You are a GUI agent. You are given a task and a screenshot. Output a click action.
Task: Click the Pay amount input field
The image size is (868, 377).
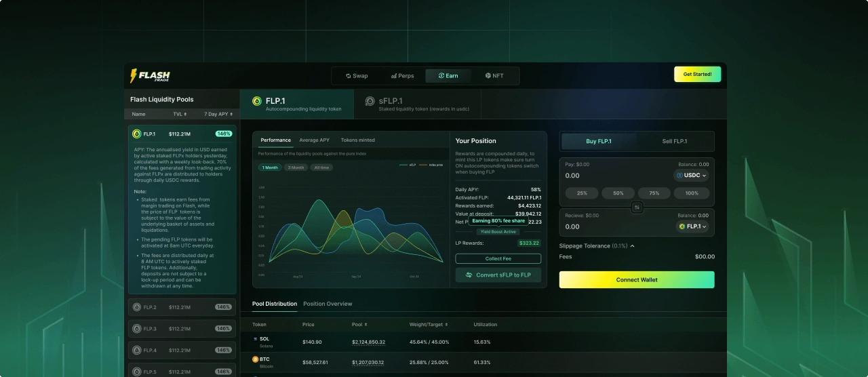pyautogui.click(x=610, y=176)
